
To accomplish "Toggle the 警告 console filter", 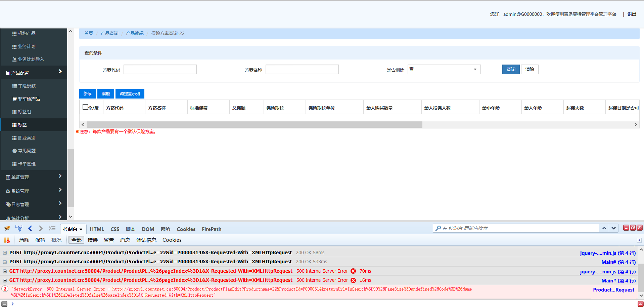I will coord(109,240).
